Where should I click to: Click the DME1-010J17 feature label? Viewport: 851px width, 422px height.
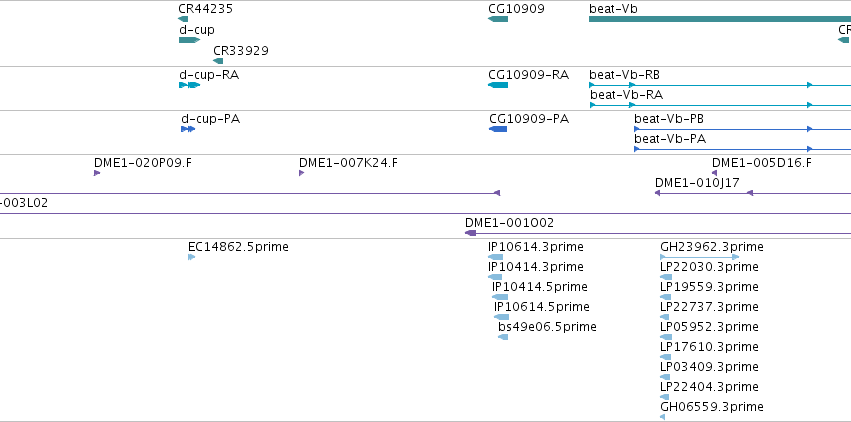tap(697, 183)
